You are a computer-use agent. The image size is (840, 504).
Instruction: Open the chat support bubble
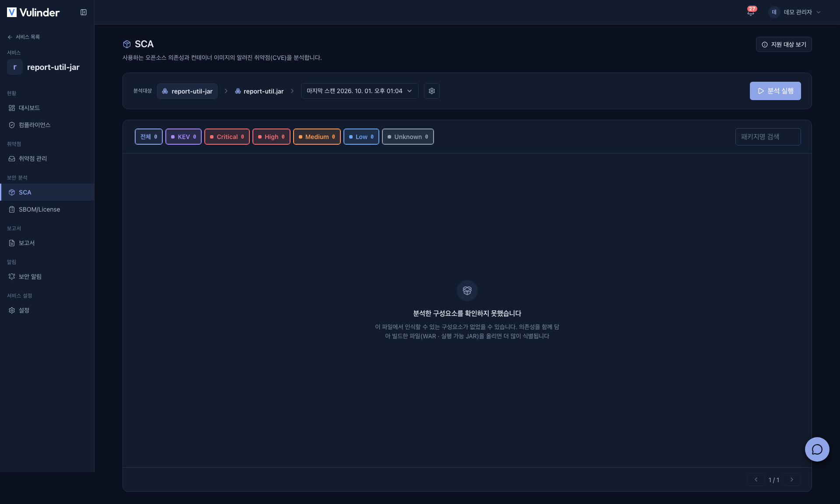pyautogui.click(x=817, y=449)
